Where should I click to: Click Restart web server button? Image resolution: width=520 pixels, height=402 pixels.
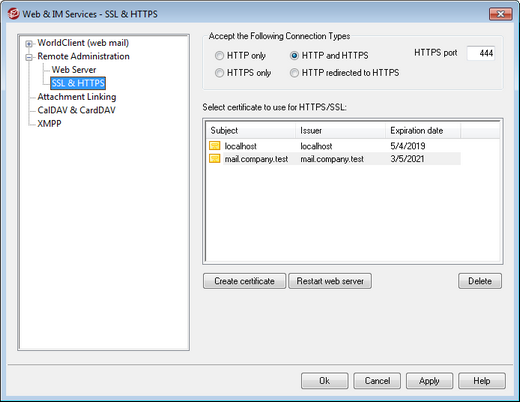(330, 281)
